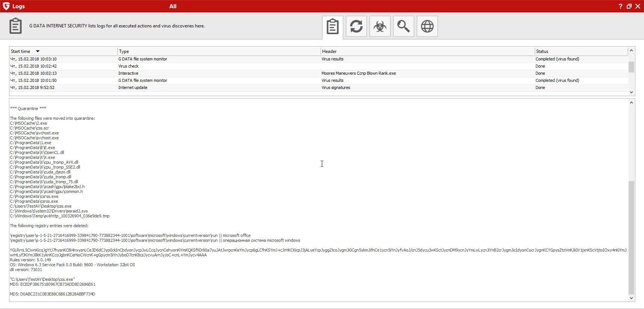Image resolution: width=644 pixels, height=309 pixels.
Task: Click the 'cpu_tromp_AVX.dll' line
Action: [44, 162]
